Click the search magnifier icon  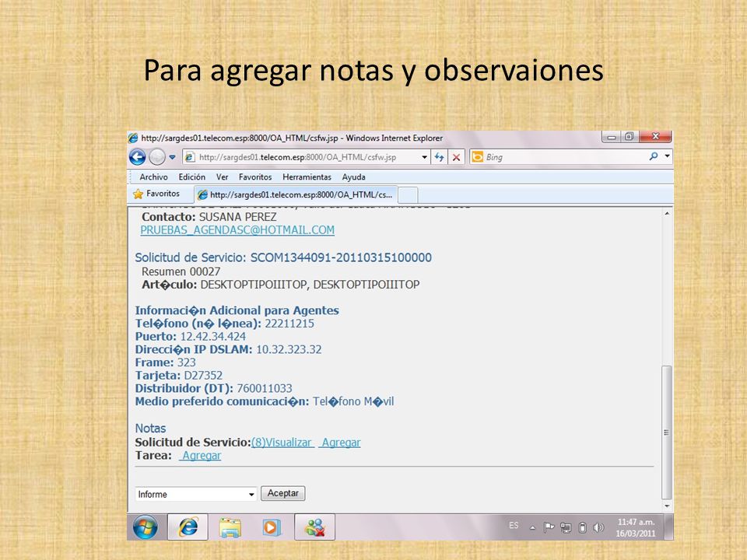(654, 156)
